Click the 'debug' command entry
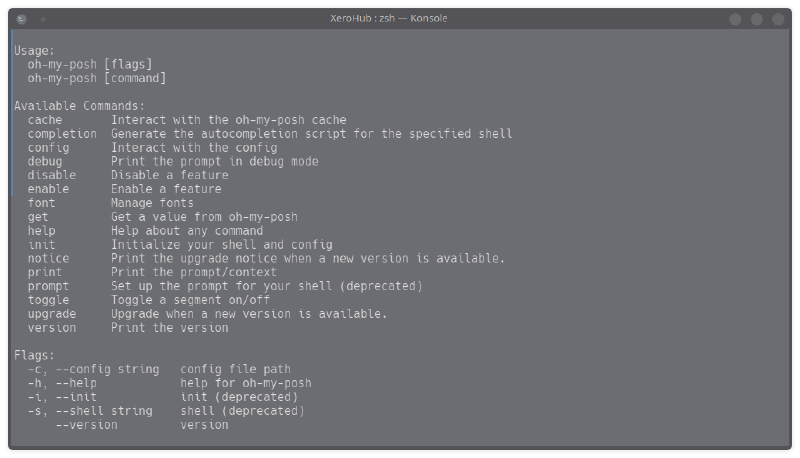The height and width of the screenshot is (458, 800). coord(45,161)
